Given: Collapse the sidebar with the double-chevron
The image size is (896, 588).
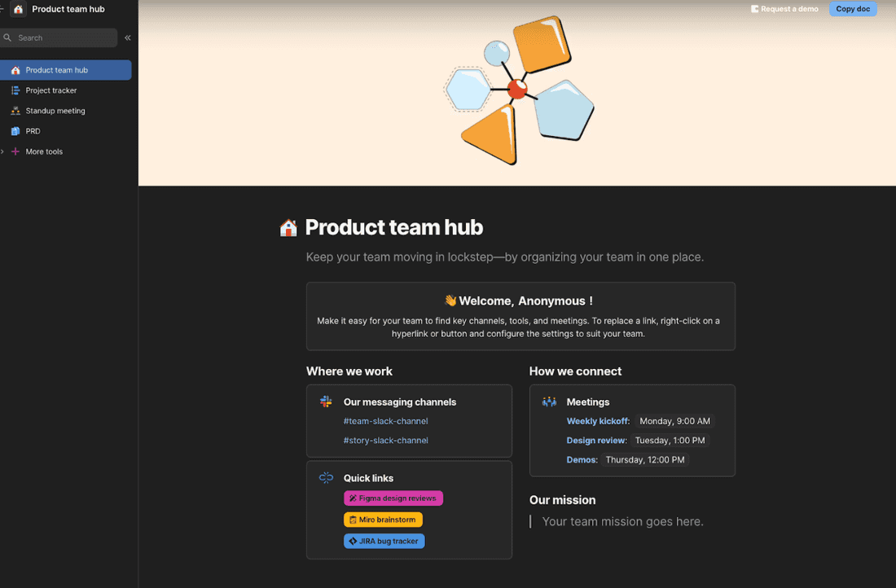Looking at the screenshot, I should click(128, 37).
